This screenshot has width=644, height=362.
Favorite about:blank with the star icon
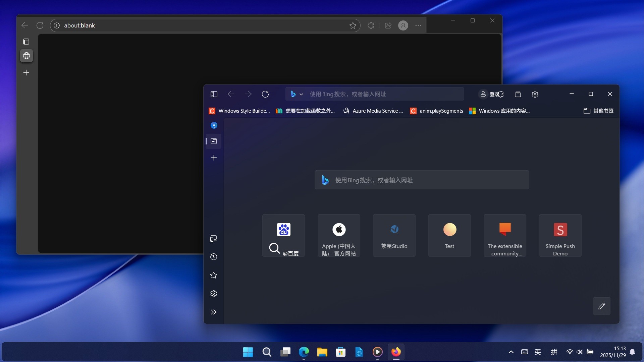(x=353, y=25)
